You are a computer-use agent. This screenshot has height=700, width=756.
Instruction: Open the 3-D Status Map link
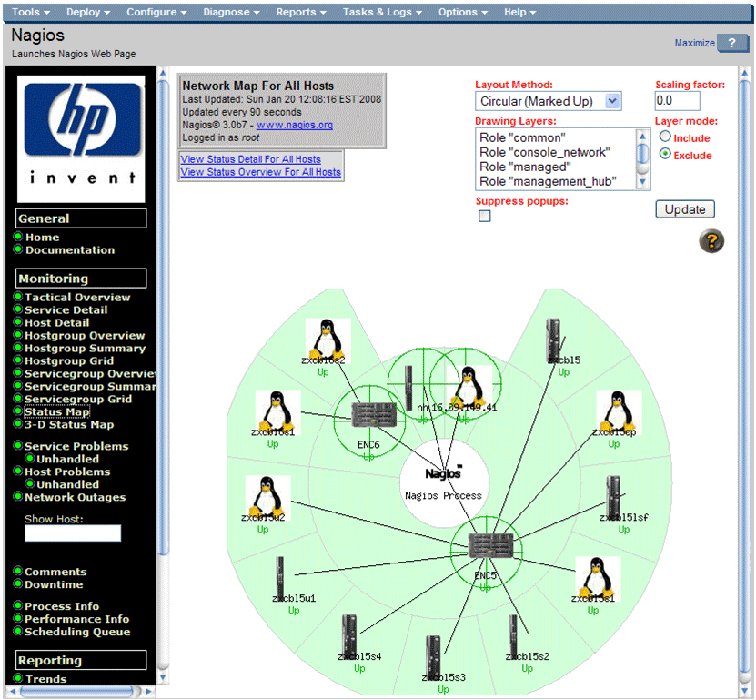click(69, 424)
